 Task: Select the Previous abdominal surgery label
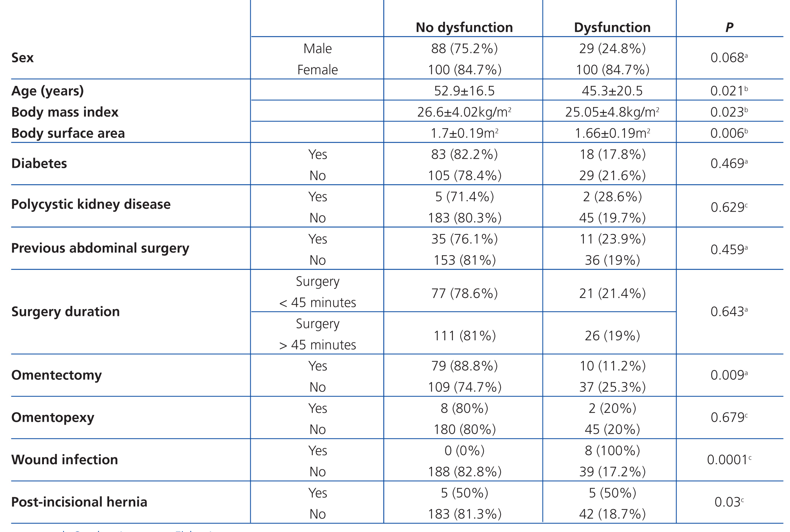tap(100, 248)
